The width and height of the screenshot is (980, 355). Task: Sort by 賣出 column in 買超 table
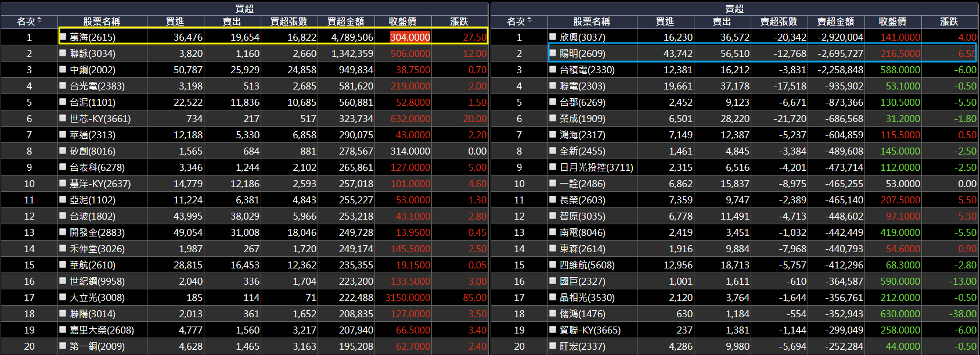[232, 21]
